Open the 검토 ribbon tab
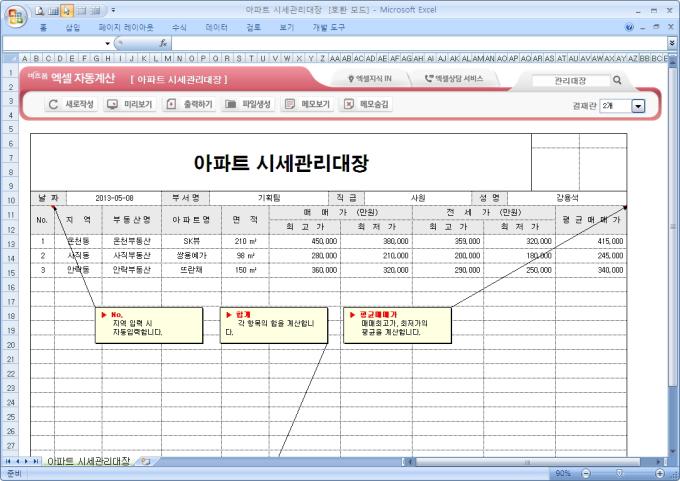Screen dimensions: 680x481 click(x=253, y=27)
